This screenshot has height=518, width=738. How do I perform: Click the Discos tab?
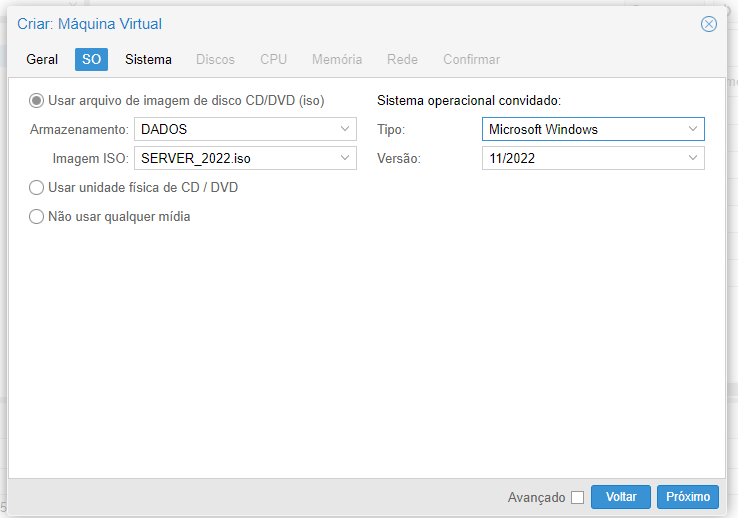point(215,59)
